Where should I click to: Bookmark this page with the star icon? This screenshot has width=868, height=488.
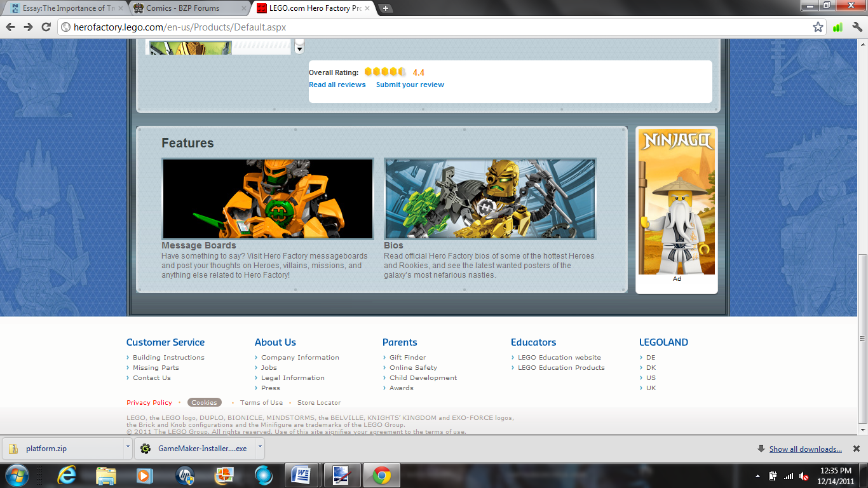tap(818, 27)
